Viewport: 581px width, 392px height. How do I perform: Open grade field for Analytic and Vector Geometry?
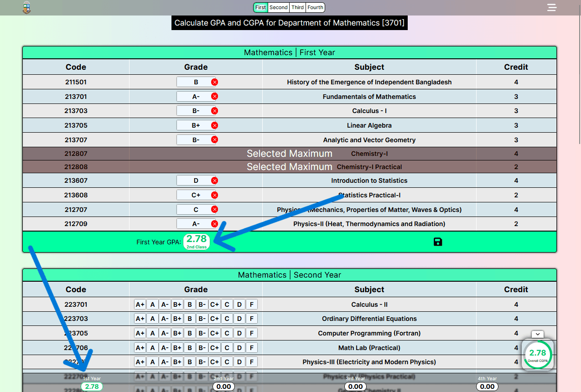[x=196, y=140]
